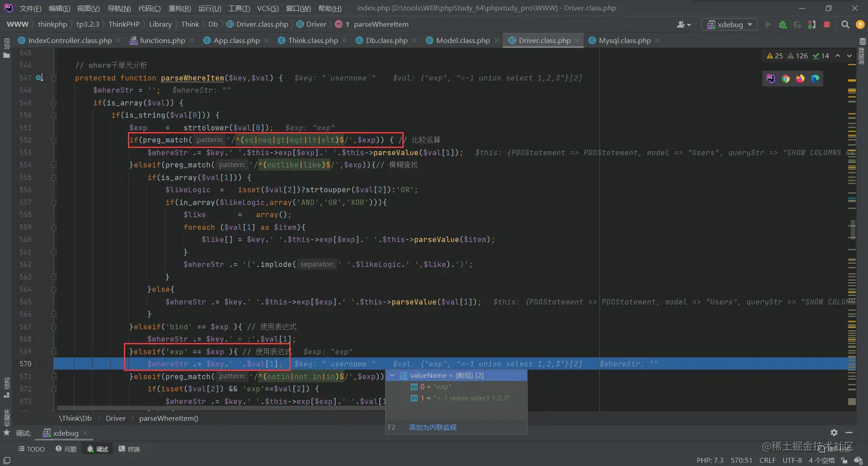Click the PHP: 7.3 status bar entry
The image size is (868, 466).
711,460
